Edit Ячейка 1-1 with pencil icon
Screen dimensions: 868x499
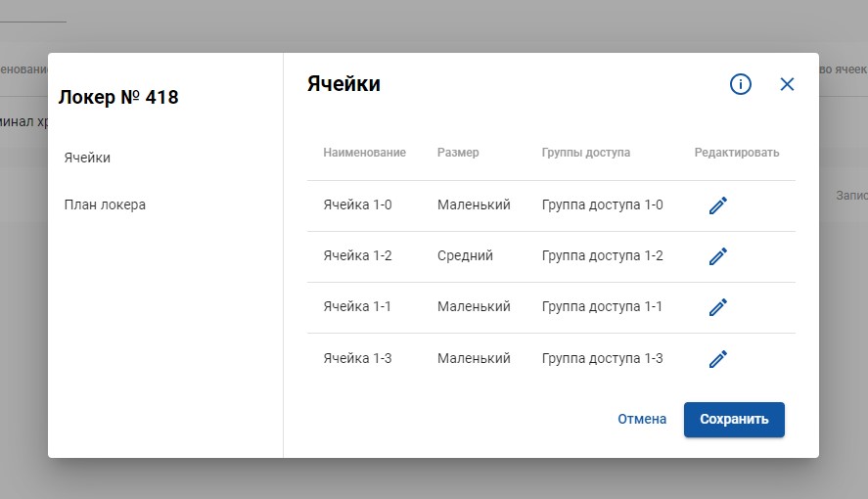(x=718, y=307)
